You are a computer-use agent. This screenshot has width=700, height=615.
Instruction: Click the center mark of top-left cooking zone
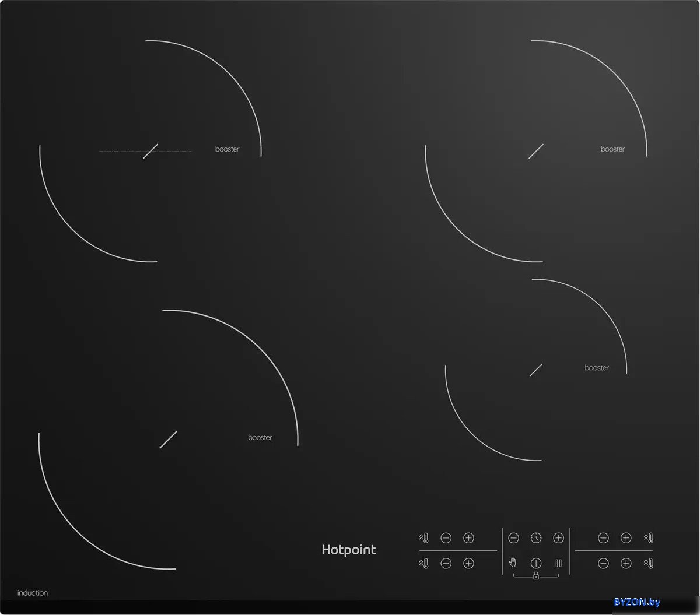click(150, 151)
